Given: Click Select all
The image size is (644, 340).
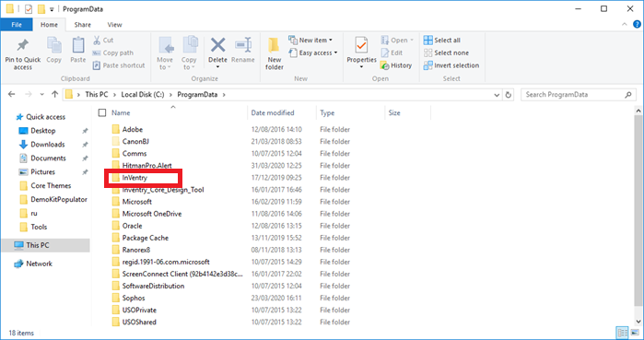Looking at the screenshot, I should (x=442, y=41).
